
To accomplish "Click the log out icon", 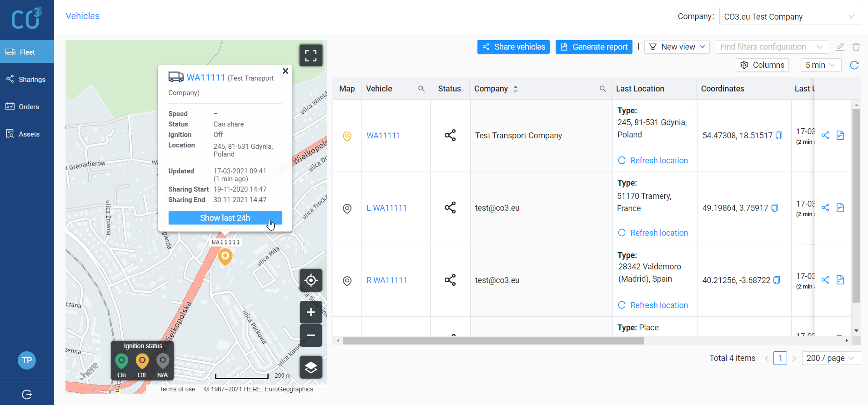I will point(27,395).
